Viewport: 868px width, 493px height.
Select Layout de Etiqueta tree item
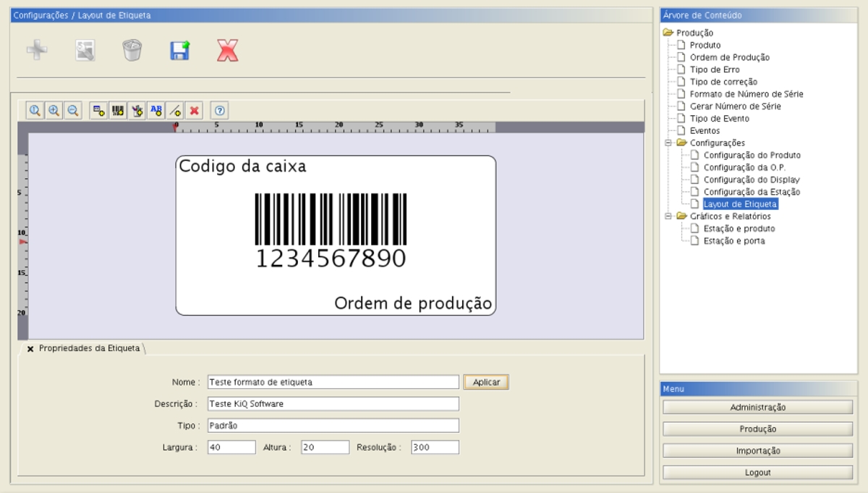coord(740,204)
